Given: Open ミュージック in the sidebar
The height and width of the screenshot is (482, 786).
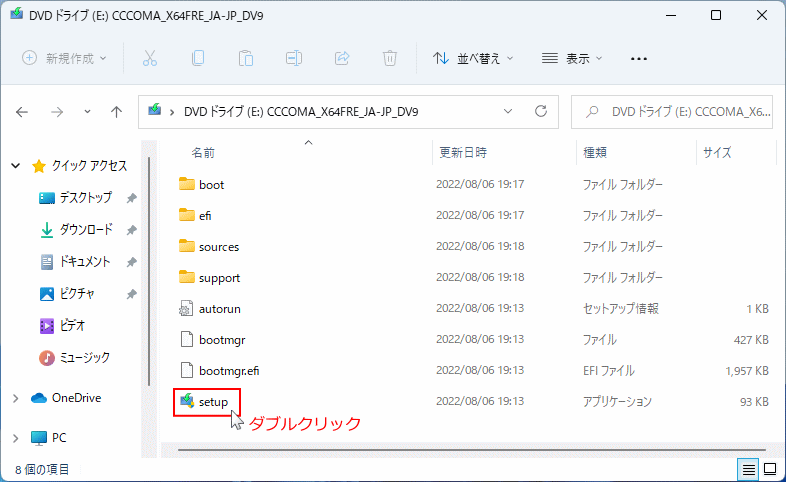Looking at the screenshot, I should 84,358.
